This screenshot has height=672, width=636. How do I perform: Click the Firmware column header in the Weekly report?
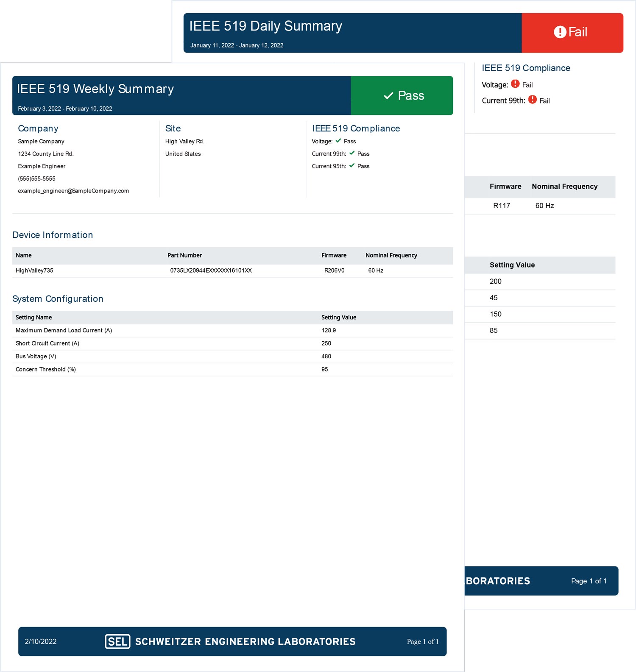(334, 255)
